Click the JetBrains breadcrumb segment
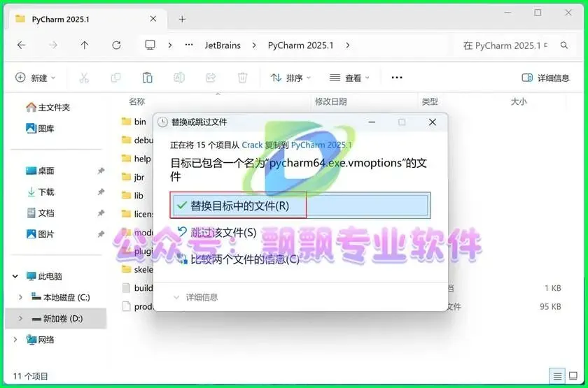Viewport: 588px width, 388px height. [x=223, y=45]
